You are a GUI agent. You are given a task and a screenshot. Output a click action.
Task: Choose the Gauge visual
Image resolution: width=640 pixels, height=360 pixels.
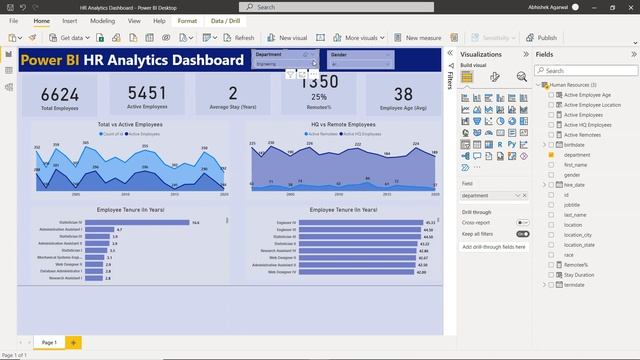[x=489, y=133]
